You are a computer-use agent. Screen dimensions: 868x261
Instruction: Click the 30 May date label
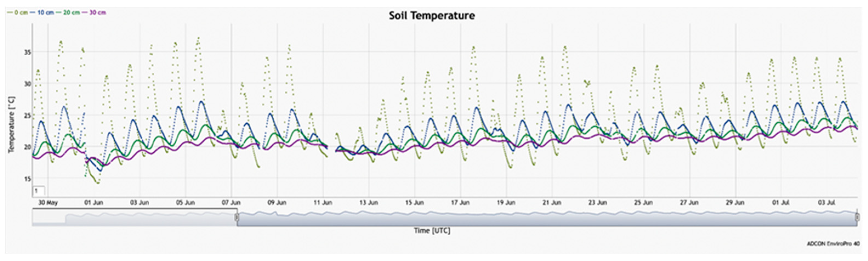48,203
